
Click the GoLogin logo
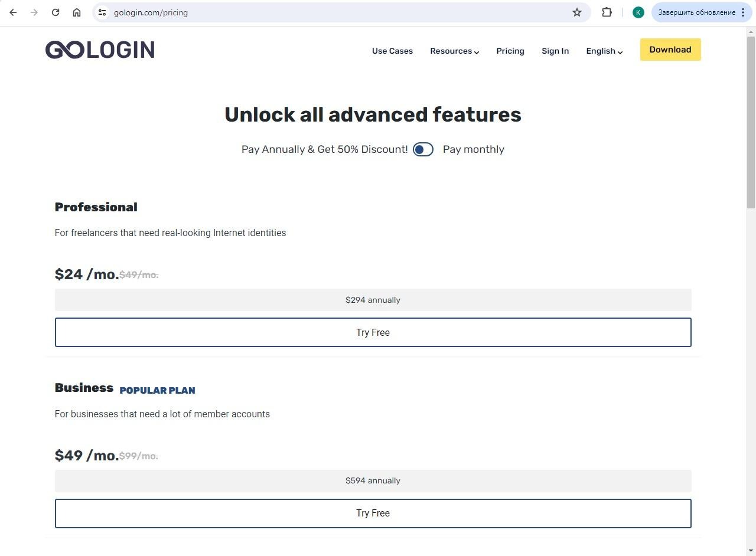click(100, 50)
